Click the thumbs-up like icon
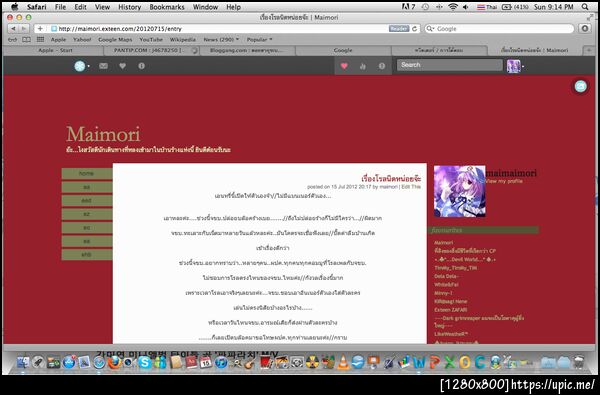600x395 pixels. pos(363,66)
